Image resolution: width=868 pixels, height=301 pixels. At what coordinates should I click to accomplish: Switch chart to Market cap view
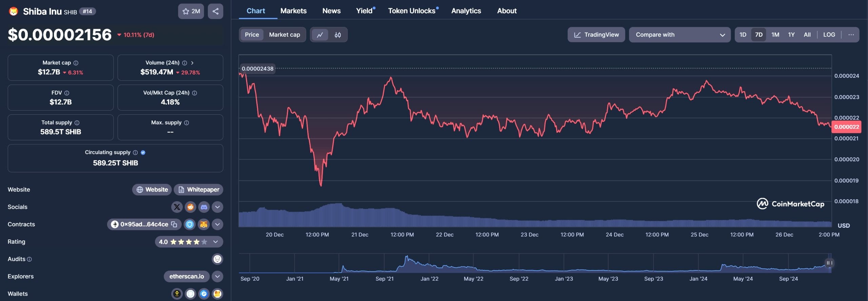point(284,35)
